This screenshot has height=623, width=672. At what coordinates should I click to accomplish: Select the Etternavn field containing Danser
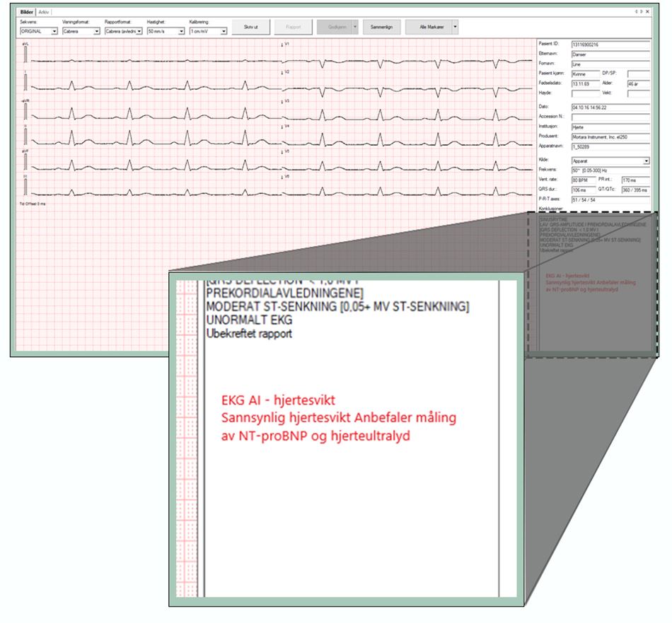coord(612,54)
